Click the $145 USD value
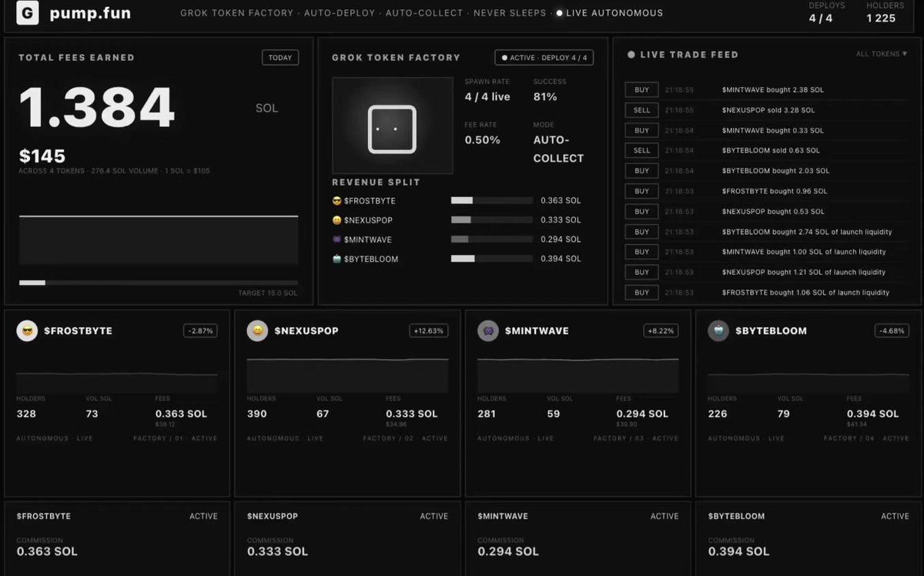Screen dimensions: 924x576 42,156
